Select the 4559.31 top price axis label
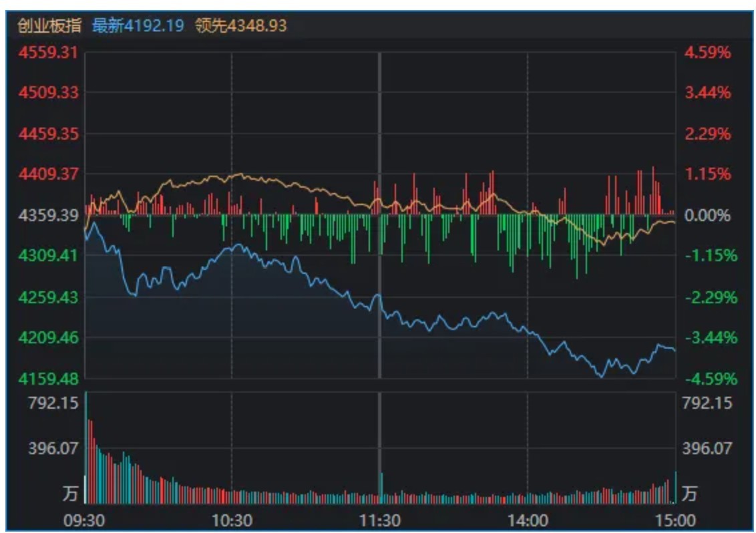The image size is (756, 533). (48, 52)
